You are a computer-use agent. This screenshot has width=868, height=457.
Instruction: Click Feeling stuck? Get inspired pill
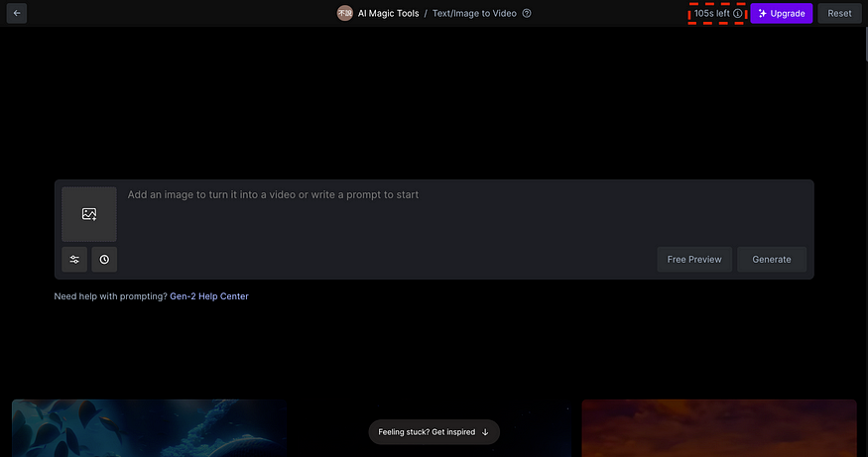pyautogui.click(x=434, y=432)
